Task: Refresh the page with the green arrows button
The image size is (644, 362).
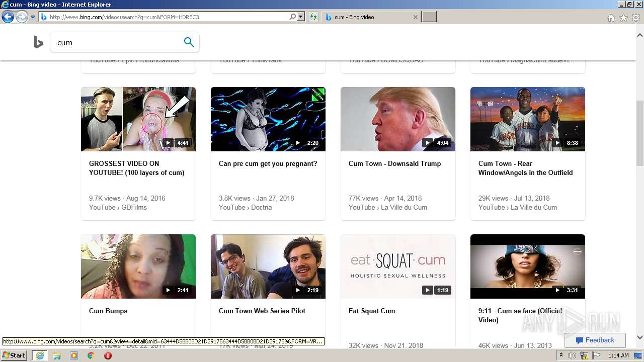Action: (x=313, y=17)
